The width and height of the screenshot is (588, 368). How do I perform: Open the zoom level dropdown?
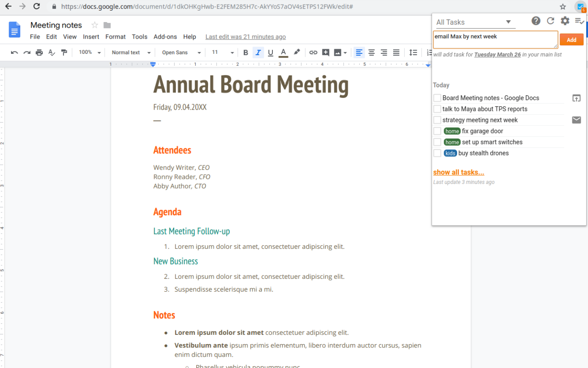[x=89, y=52]
